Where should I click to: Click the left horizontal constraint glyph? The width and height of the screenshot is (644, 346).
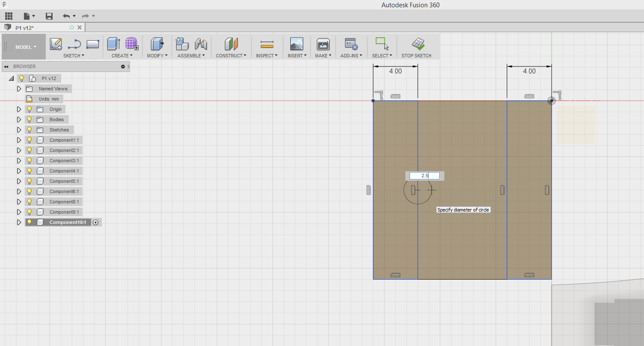point(396,96)
